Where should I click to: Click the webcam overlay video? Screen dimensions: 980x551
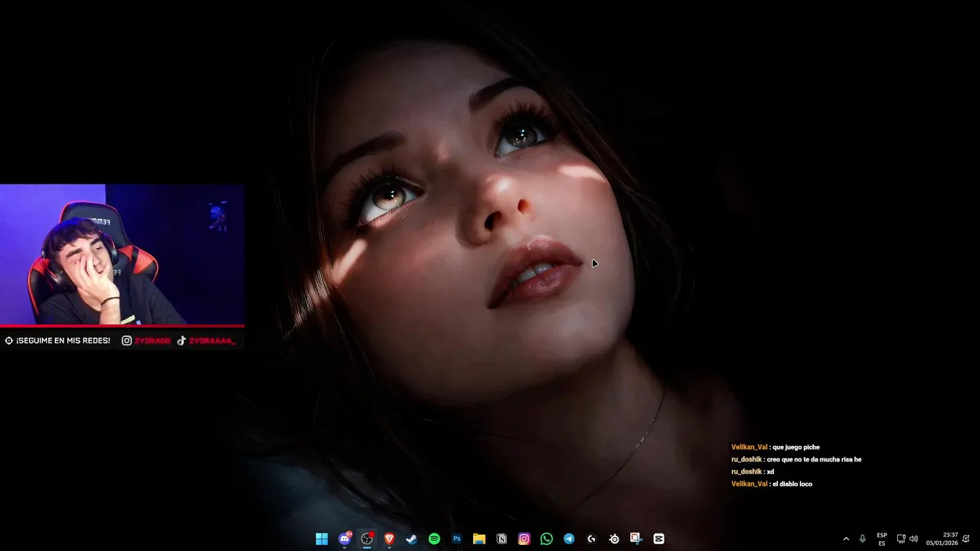click(x=122, y=254)
